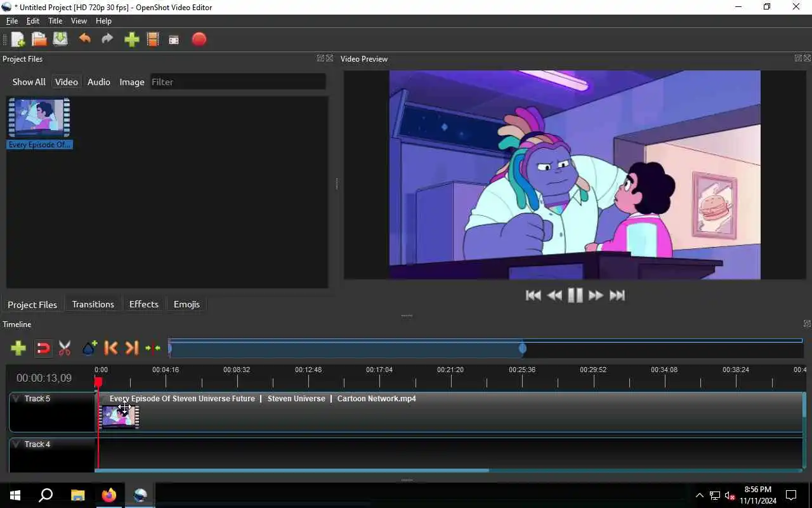Pause the video preview
The width and height of the screenshot is (812, 508).
coord(575,295)
